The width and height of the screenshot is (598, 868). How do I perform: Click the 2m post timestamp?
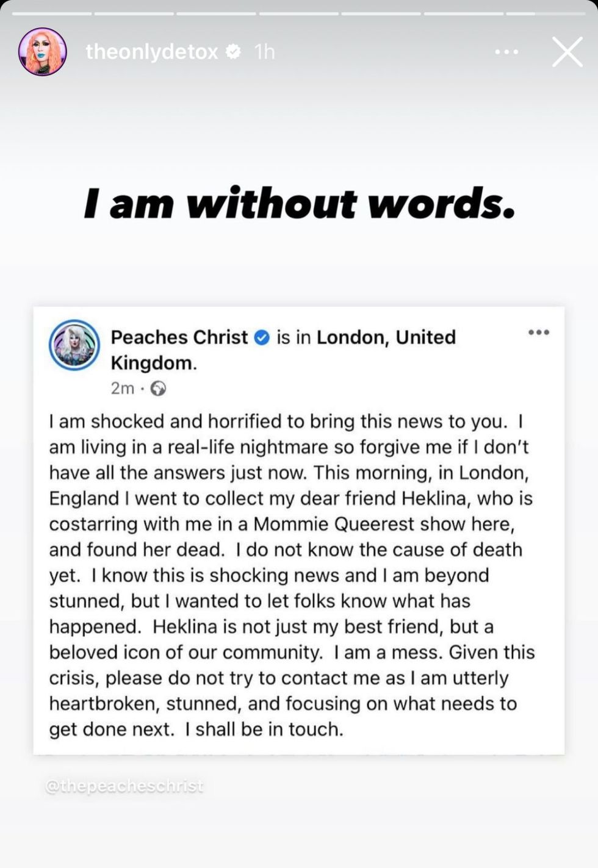122,389
